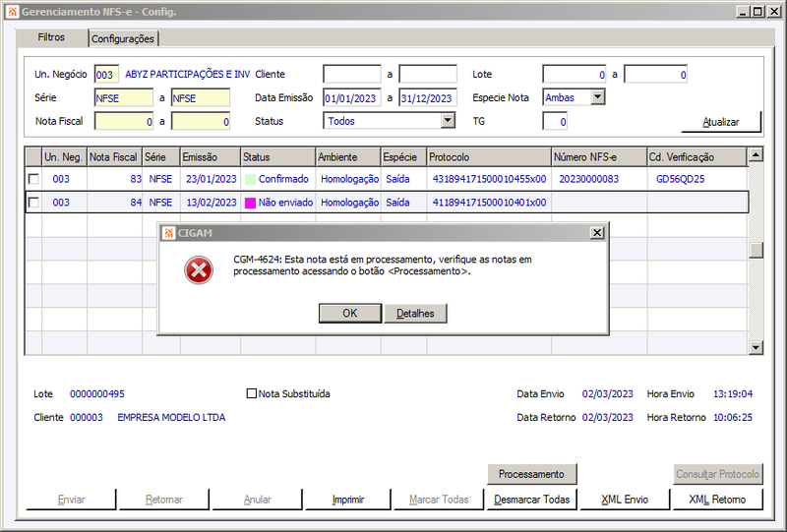Viewport: 787px width, 532px height.
Task: Click the red error icon in dialog
Action: point(199,270)
